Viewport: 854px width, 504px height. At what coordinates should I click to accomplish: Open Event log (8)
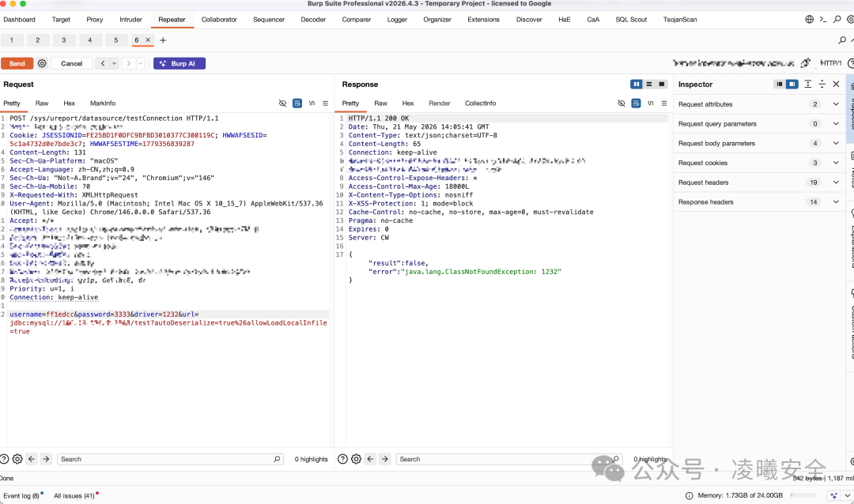click(21, 495)
